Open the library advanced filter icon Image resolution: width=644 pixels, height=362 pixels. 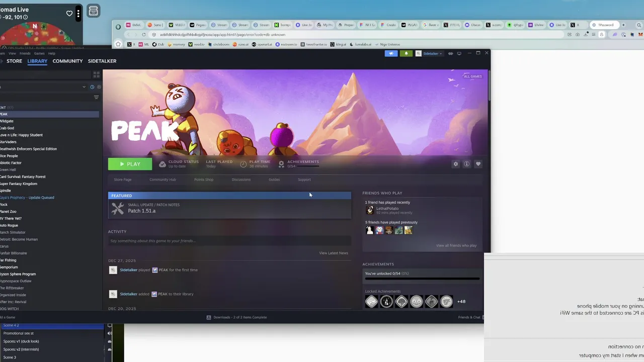[x=96, y=98]
